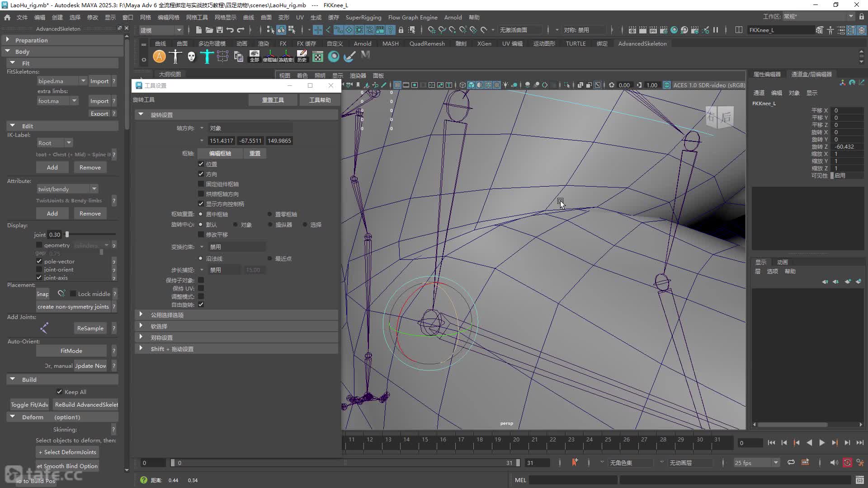The image size is (868, 488).
Task: Click the undo arrow in the toolbar
Action: point(230,30)
